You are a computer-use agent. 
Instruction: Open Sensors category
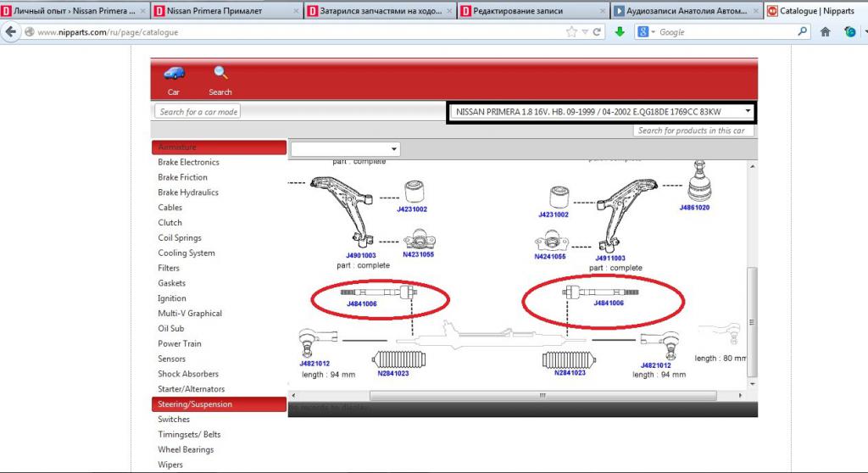171,359
